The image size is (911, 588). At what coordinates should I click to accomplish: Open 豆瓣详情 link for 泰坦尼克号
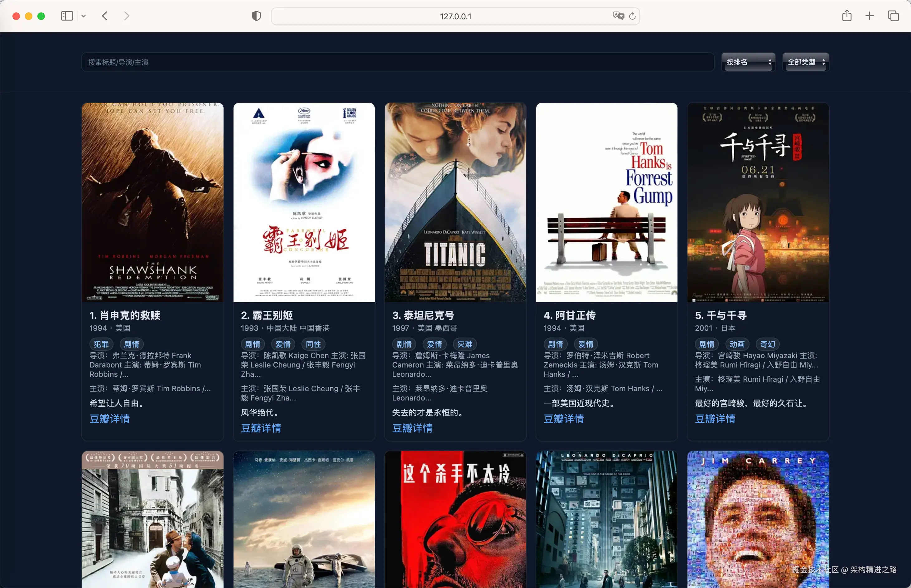(x=412, y=428)
